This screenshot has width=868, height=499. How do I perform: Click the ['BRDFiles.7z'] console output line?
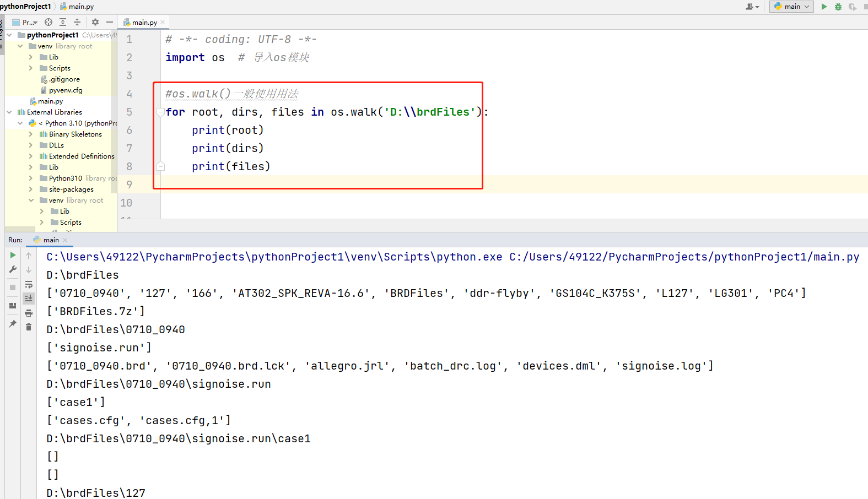(96, 311)
